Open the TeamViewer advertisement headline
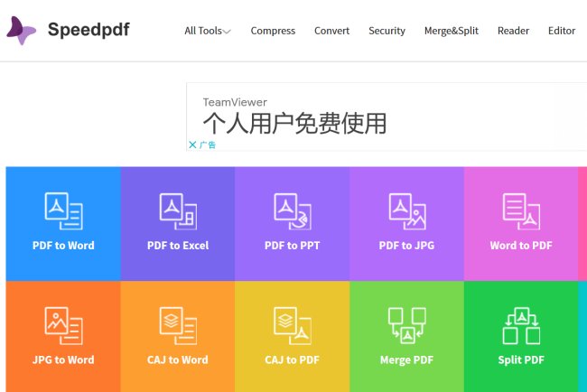Screen dimensions: 587x392 coord(294,123)
